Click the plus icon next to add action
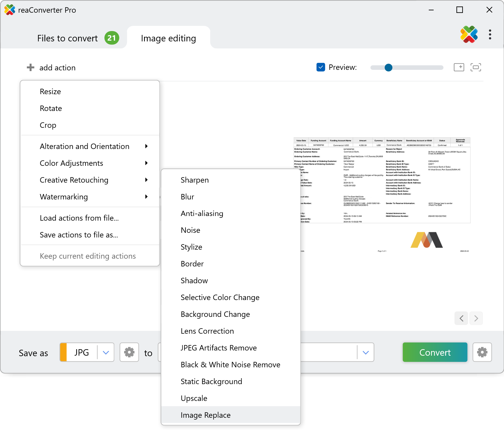 click(31, 68)
